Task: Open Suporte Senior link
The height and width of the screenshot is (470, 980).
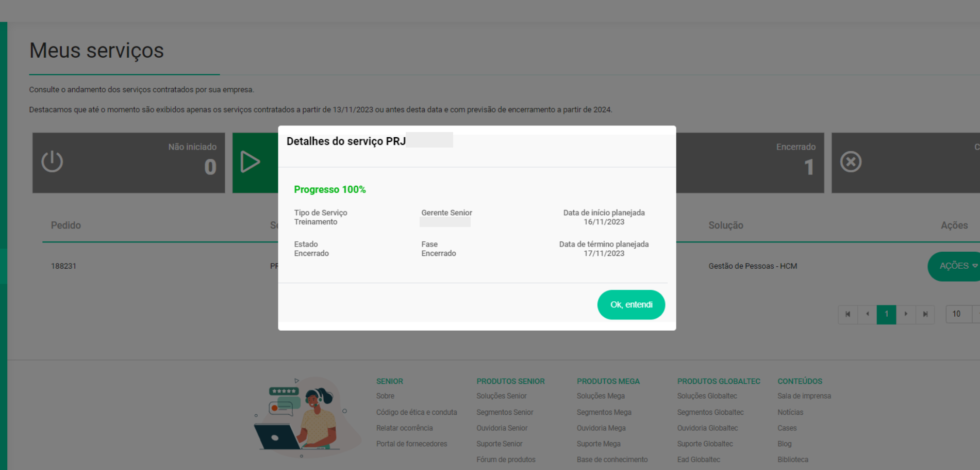Action: tap(499, 444)
